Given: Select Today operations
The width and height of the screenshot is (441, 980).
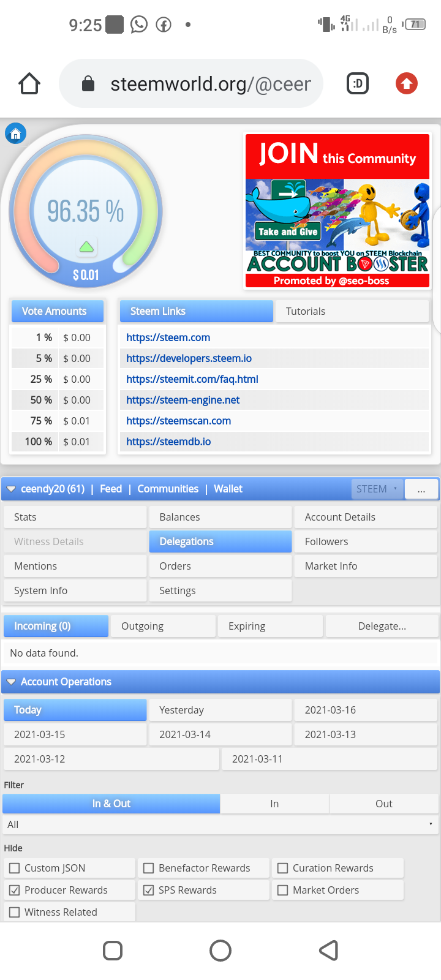Looking at the screenshot, I should (x=75, y=710).
